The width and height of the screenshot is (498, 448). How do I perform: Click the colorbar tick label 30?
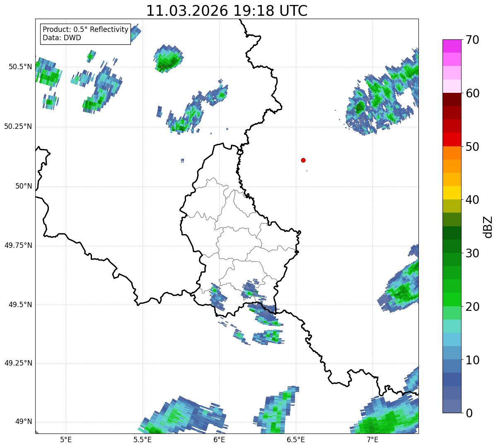point(472,253)
